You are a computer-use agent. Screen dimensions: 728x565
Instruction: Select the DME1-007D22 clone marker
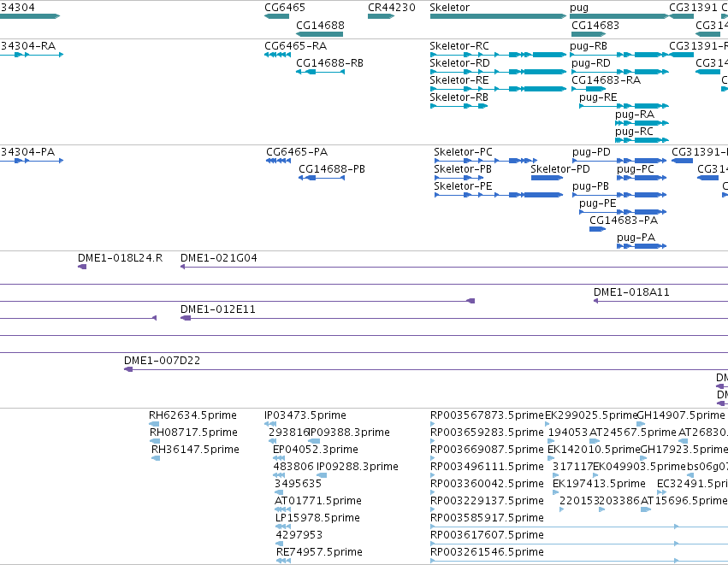click(x=128, y=370)
